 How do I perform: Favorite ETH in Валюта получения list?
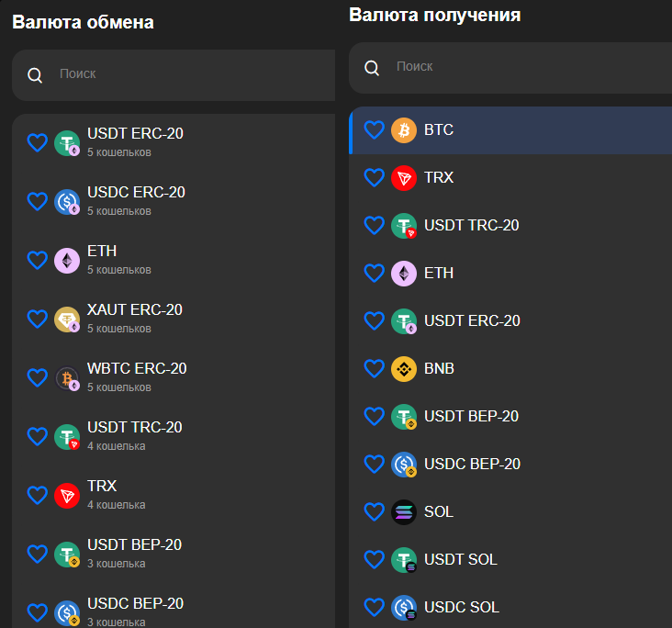(375, 273)
